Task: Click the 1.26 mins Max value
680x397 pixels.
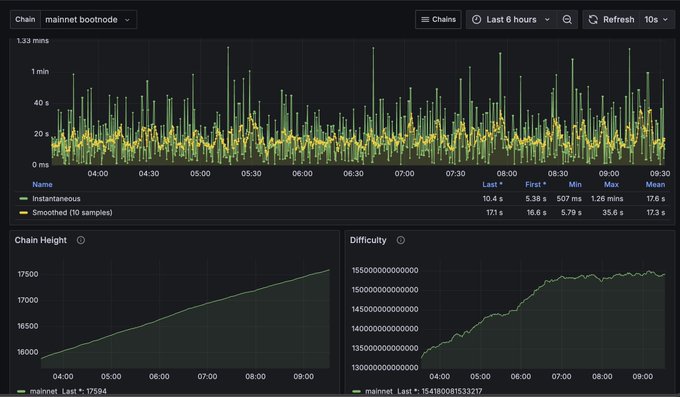Action: [607, 199]
